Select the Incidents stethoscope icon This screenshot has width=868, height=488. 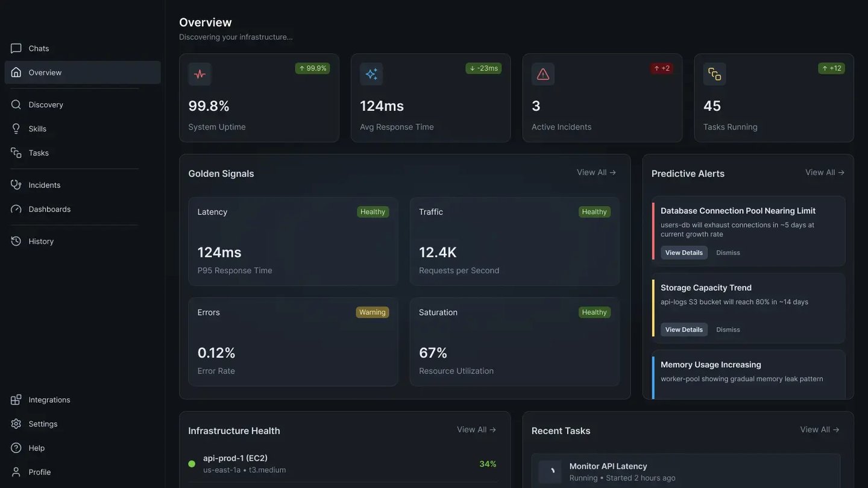[16, 185]
